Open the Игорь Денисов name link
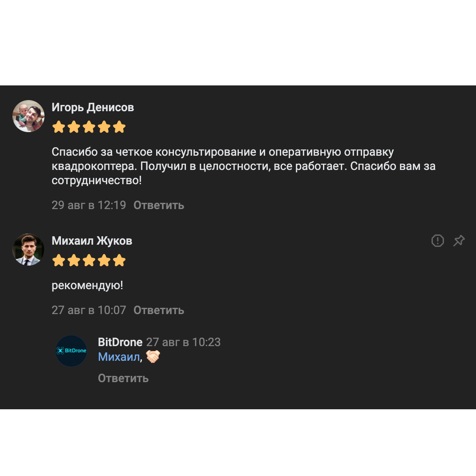 click(x=93, y=108)
